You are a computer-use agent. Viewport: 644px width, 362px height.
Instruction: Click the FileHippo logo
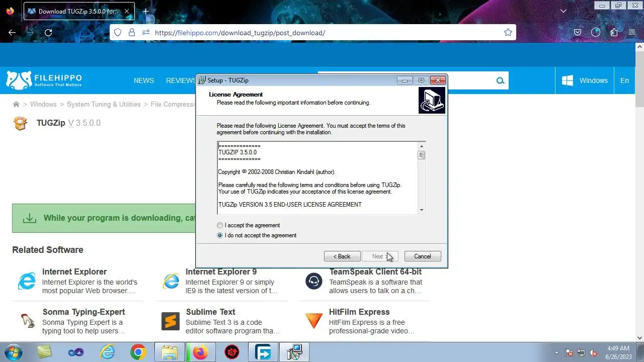click(x=44, y=80)
